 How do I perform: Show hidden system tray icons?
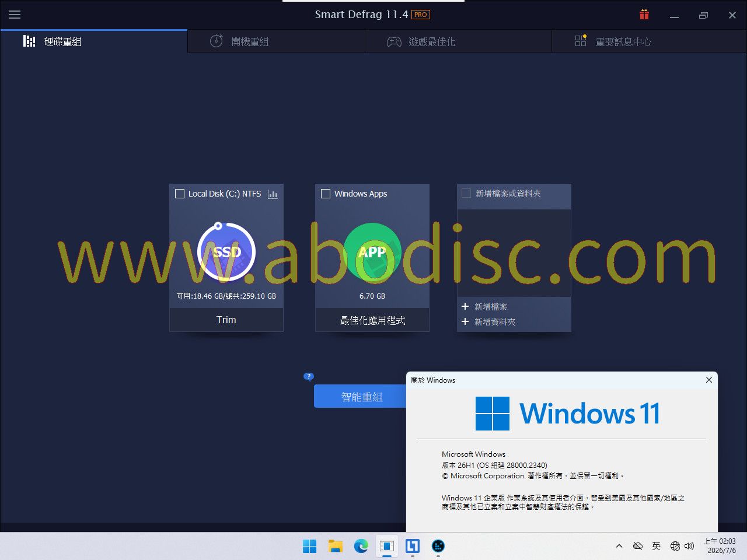pyautogui.click(x=619, y=546)
